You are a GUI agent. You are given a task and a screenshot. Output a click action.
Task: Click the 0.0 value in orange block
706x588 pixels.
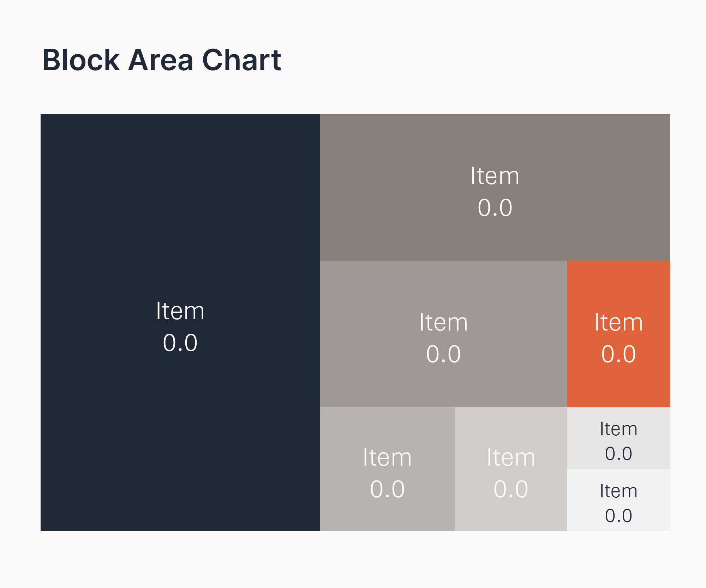(618, 354)
